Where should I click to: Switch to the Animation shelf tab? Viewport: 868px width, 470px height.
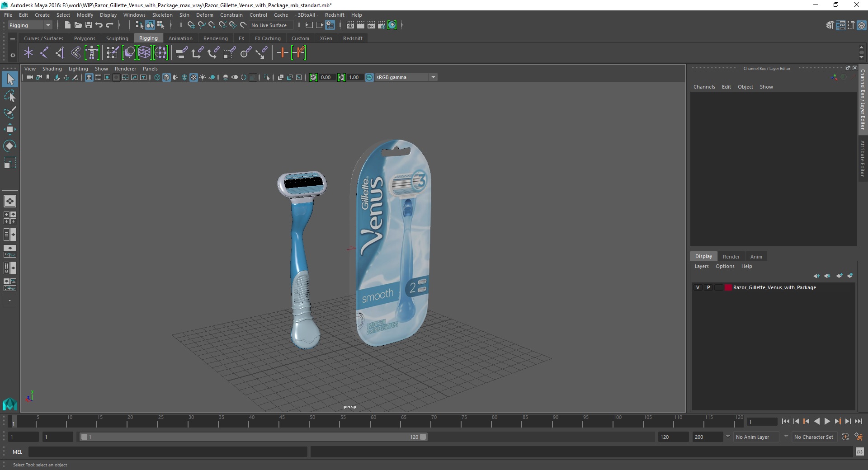(x=180, y=38)
